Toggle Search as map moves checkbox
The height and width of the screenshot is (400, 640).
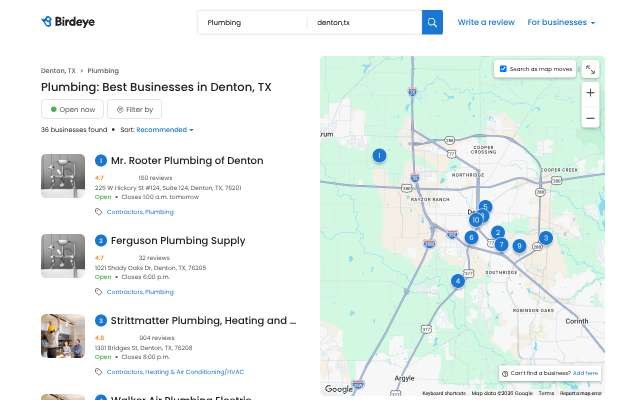click(x=503, y=69)
